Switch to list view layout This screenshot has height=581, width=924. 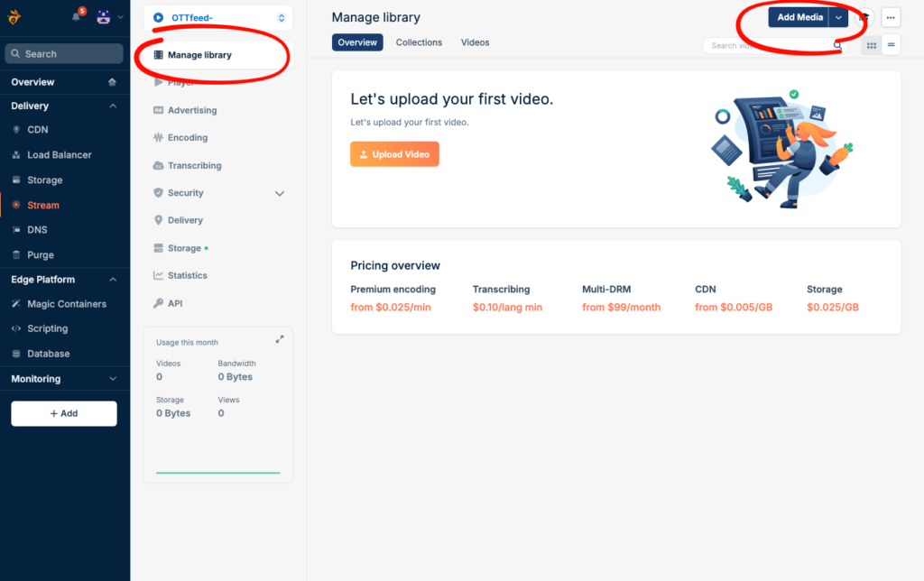891,45
